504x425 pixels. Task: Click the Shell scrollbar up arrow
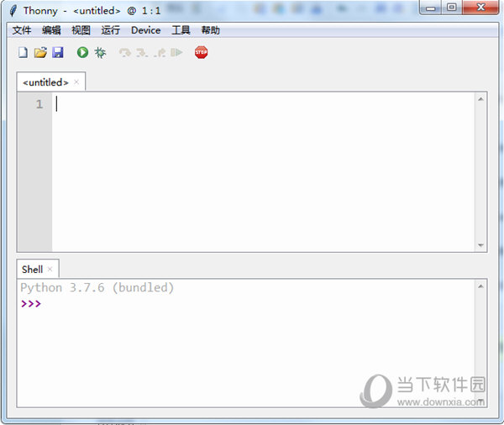point(480,286)
